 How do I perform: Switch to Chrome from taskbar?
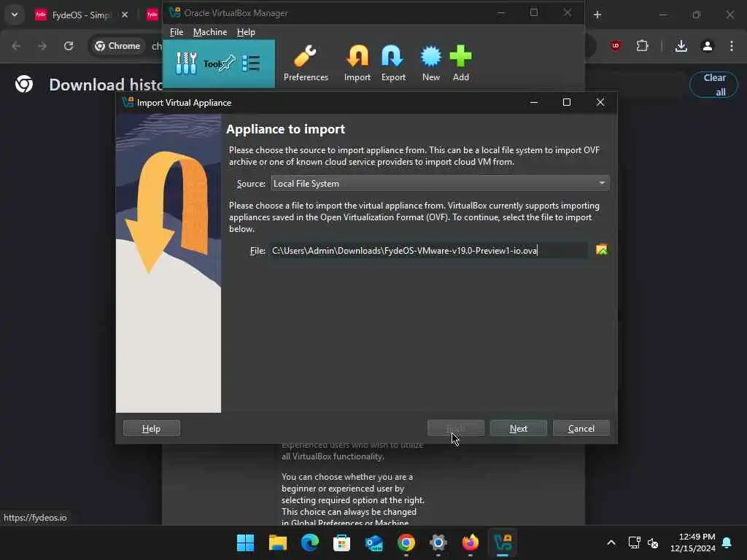coord(406,542)
